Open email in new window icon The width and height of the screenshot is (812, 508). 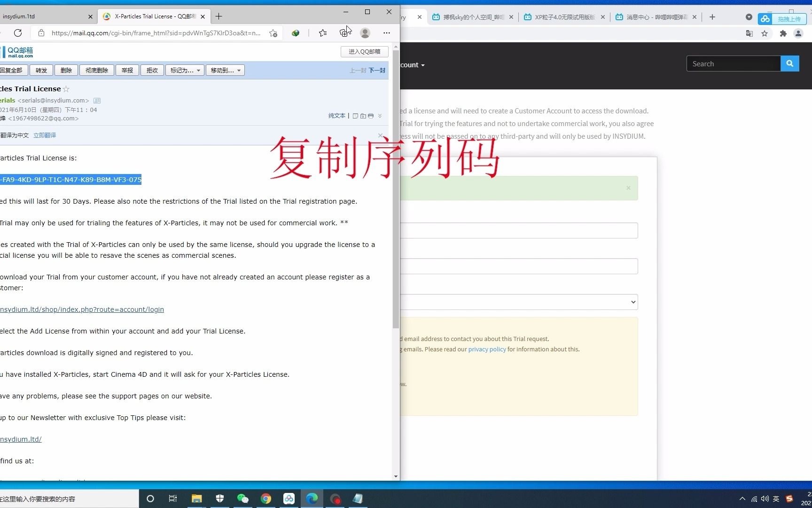pos(363,116)
